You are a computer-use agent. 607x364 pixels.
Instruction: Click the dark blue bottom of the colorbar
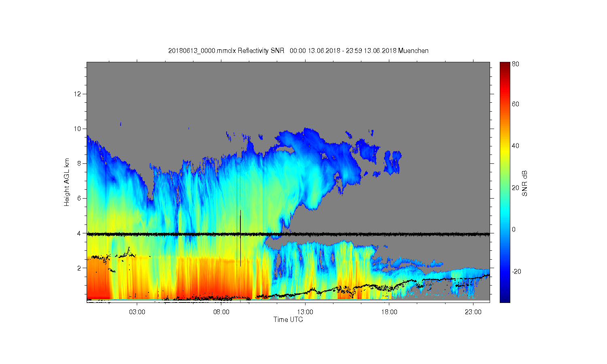(505, 299)
